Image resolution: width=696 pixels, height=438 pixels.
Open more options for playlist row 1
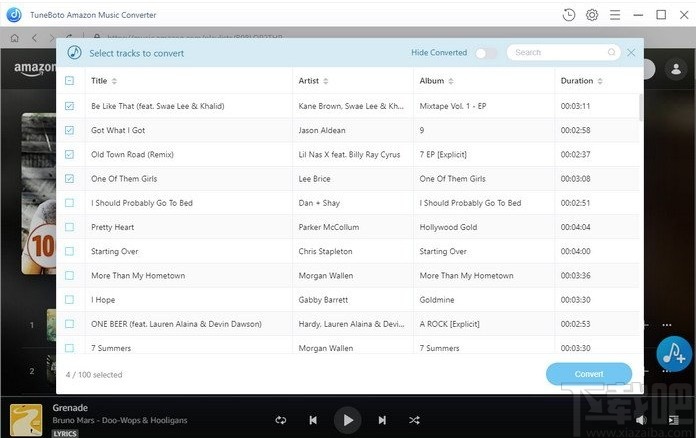[667, 325]
